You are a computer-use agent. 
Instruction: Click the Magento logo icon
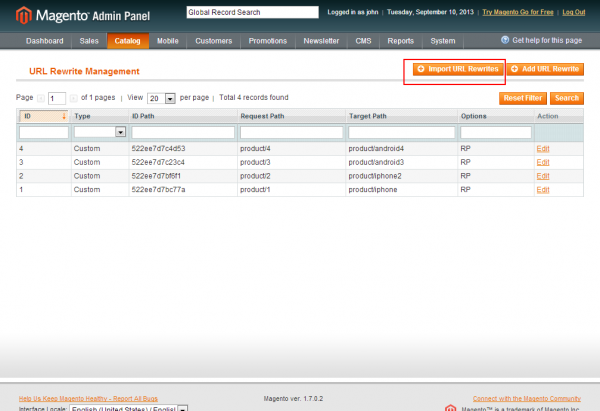tap(24, 15)
